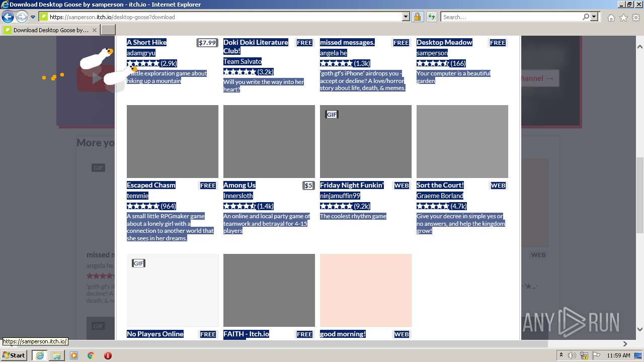Open Team Salvato author link

(x=243, y=61)
